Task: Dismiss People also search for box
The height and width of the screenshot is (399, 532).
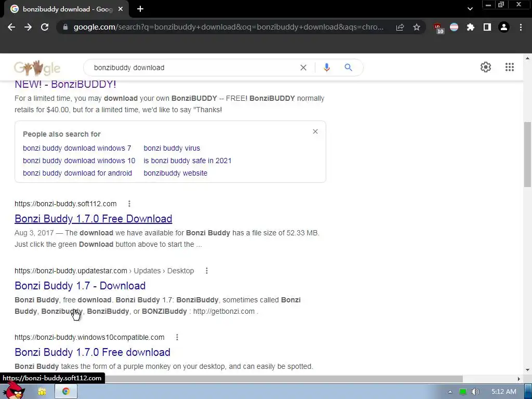Action: (x=315, y=131)
